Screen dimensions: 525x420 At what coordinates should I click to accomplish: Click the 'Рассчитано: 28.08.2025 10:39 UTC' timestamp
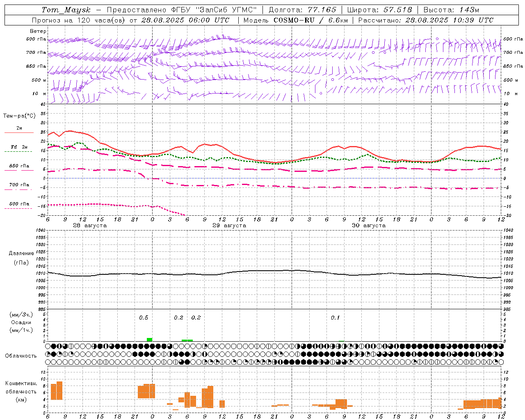point(426,20)
